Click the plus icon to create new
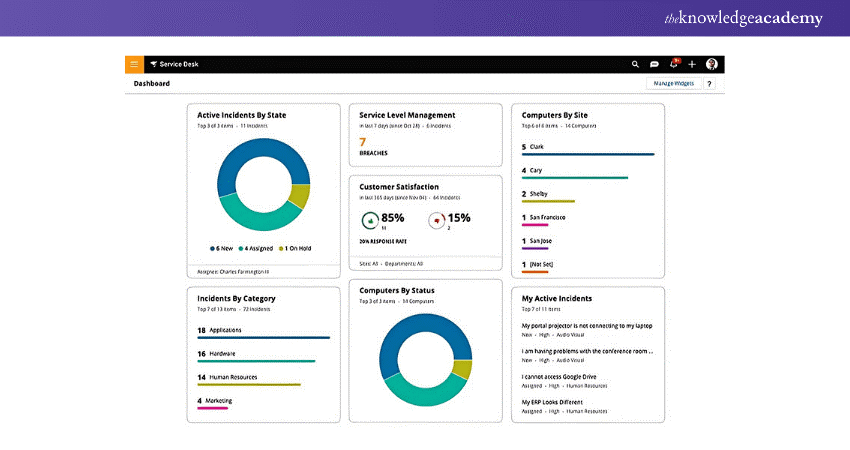Viewport: 850px width, 450px height. [692, 64]
